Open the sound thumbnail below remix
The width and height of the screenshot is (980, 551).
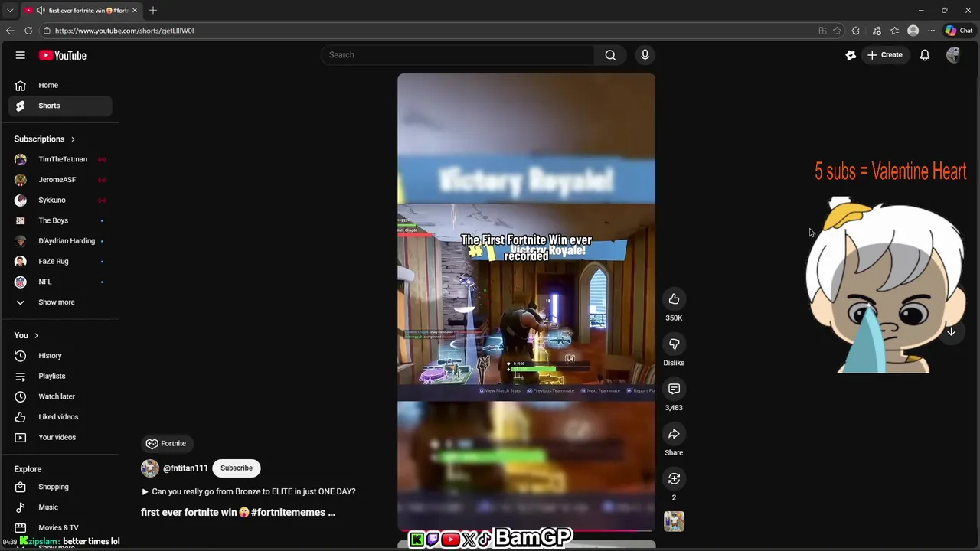point(674,521)
